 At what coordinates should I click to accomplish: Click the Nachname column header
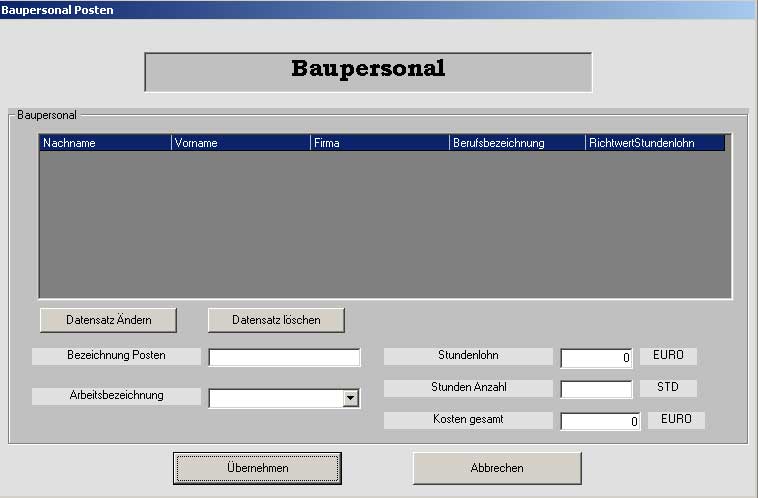click(x=105, y=143)
